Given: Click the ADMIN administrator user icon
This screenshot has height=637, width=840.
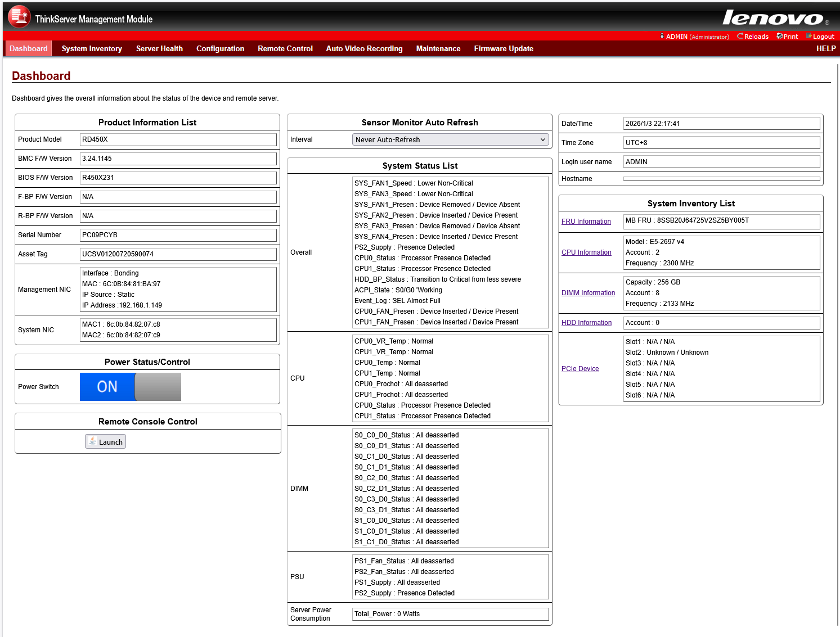Looking at the screenshot, I should [x=662, y=36].
